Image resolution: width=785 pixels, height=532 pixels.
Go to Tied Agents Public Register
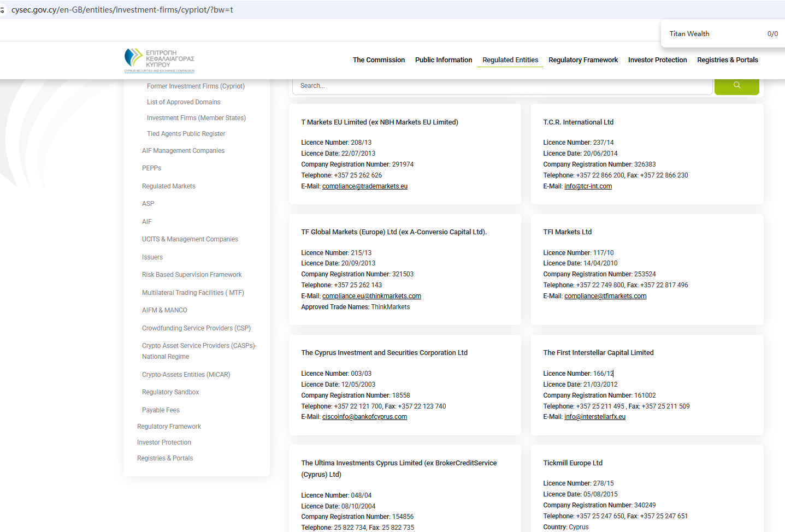186,134
